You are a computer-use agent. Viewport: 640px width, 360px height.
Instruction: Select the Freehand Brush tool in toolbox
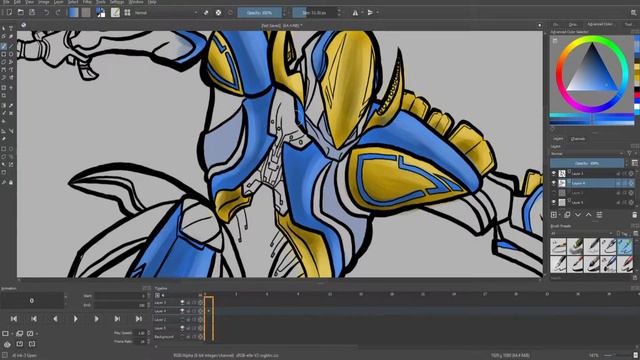(4, 46)
